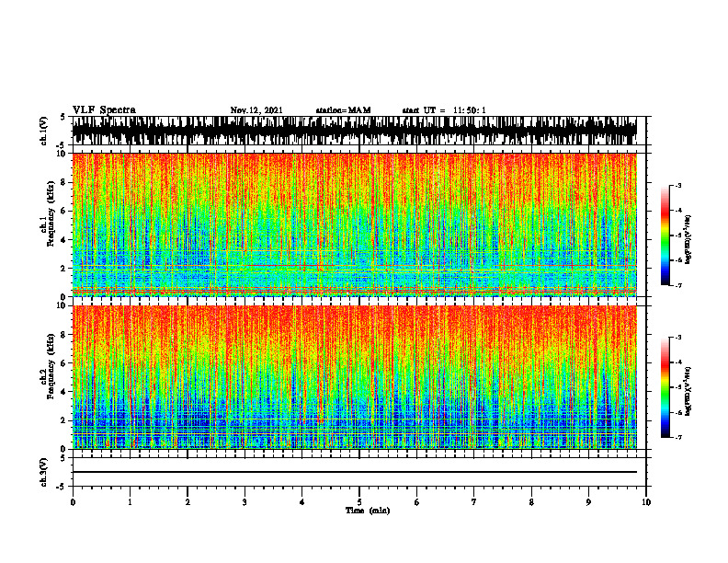Click the time axis tick label "10"
The height and width of the screenshot is (563, 728).
click(x=646, y=502)
